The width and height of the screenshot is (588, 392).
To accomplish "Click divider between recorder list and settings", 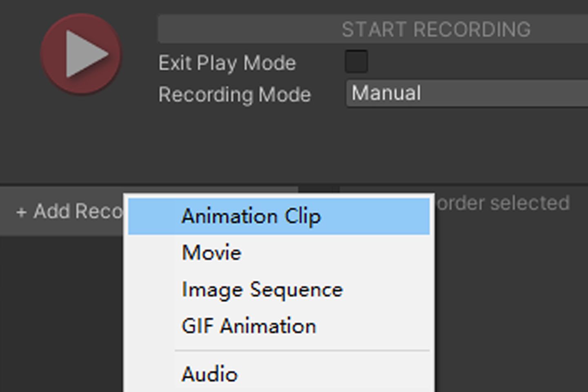I will tap(318, 191).
